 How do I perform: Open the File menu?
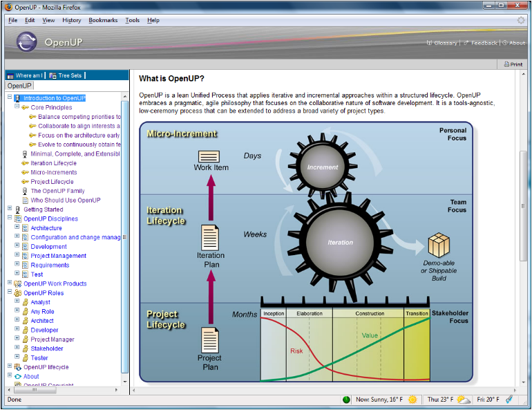[13, 20]
